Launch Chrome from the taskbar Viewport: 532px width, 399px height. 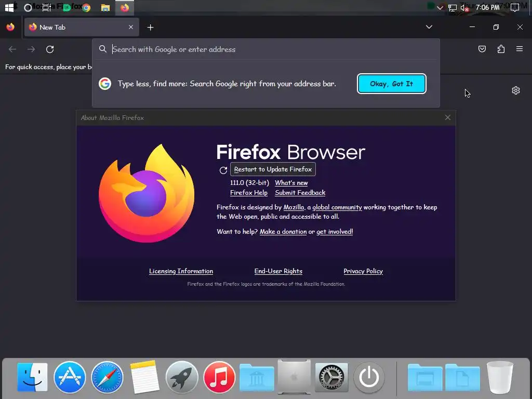(87, 8)
